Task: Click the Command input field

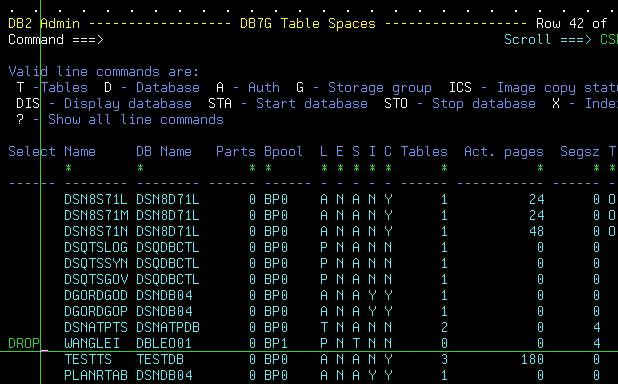Action: coord(300,40)
